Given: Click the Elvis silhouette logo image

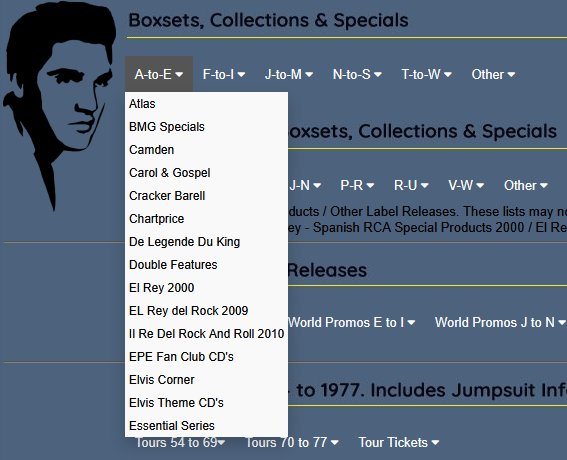Looking at the screenshot, I should pyautogui.click(x=60, y=107).
